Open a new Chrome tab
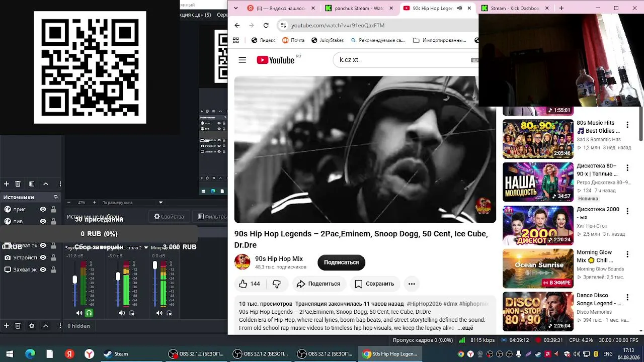Screen dimensions: 644x362 pyautogui.click(x=561, y=8)
